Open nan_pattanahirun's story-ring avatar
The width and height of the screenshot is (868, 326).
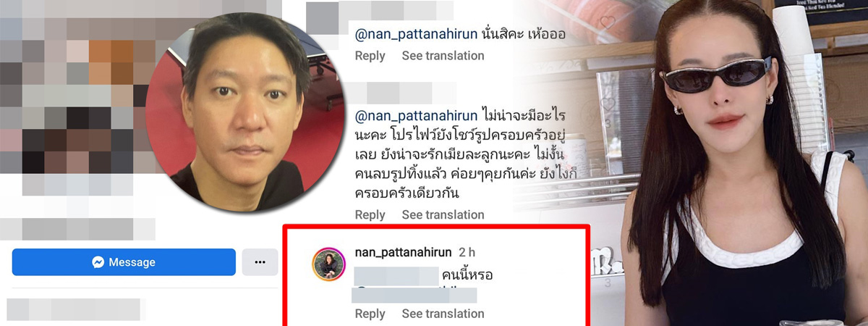(x=328, y=264)
